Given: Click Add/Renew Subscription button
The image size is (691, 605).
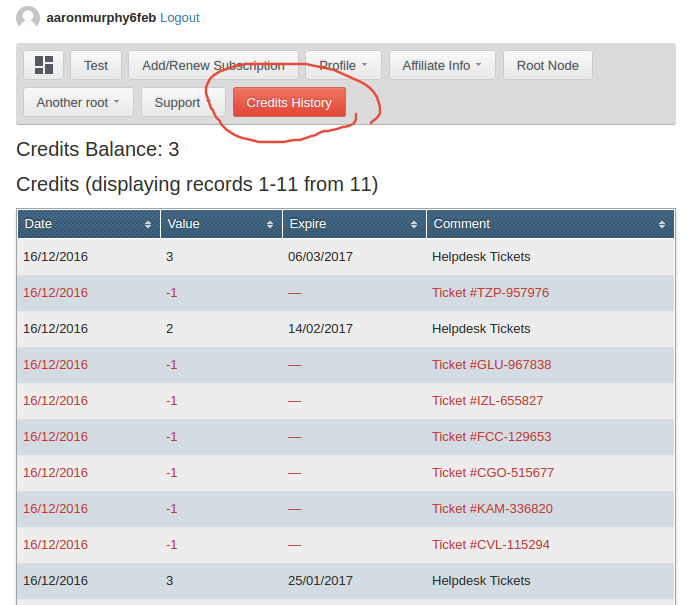Looking at the screenshot, I should tap(213, 65).
